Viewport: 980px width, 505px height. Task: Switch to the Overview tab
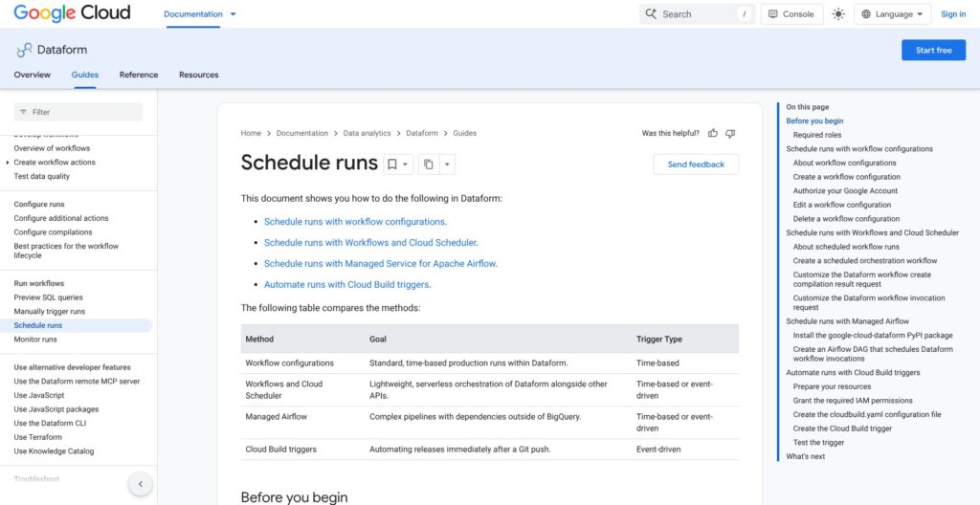pos(32,75)
